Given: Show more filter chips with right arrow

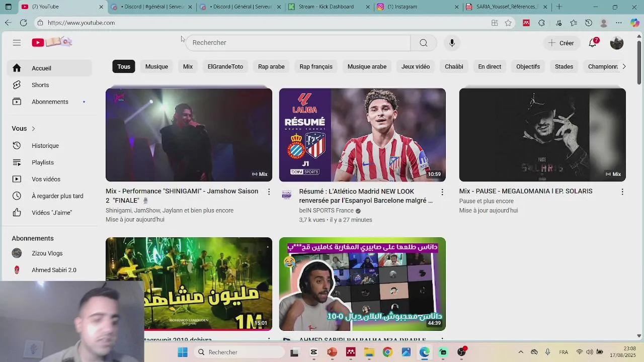Looking at the screenshot, I should point(624,66).
